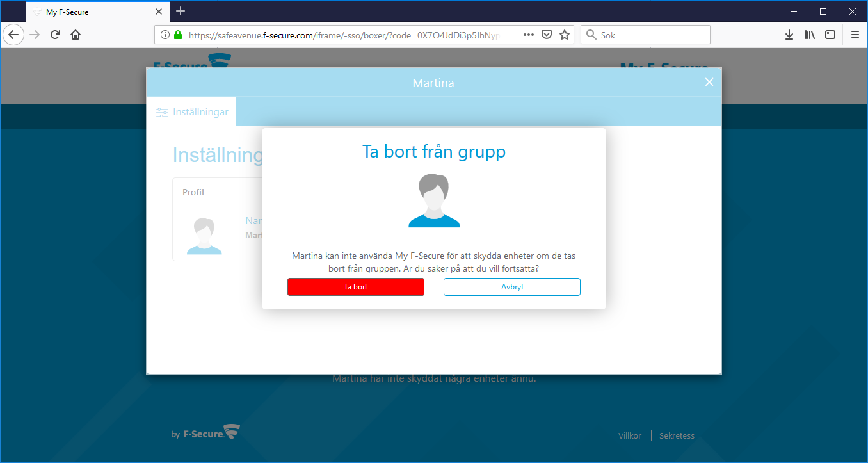Viewport: 868px width, 463px height.
Task: Bookmark this page with the star
Action: tap(565, 35)
